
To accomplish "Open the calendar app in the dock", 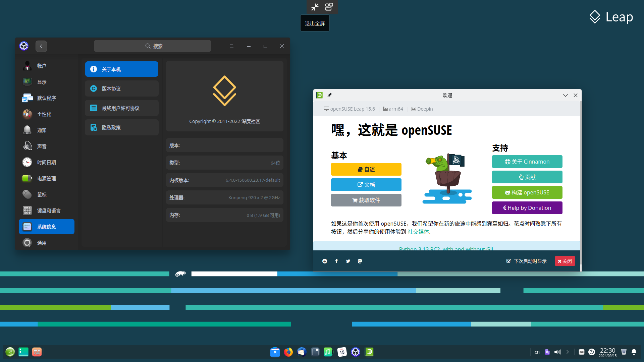I will (342, 352).
